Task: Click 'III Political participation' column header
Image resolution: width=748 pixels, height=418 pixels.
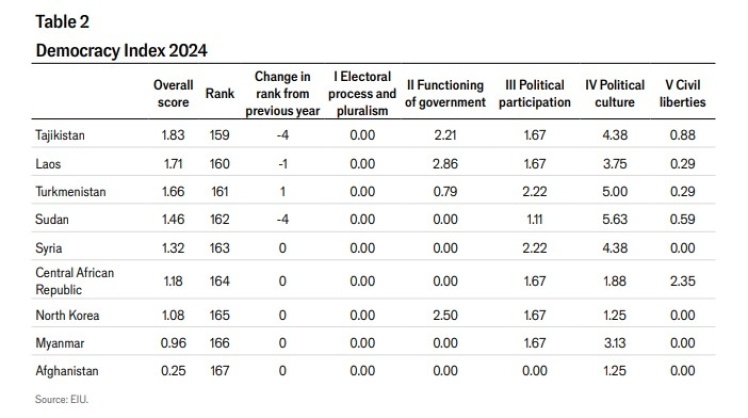Action: [534, 93]
